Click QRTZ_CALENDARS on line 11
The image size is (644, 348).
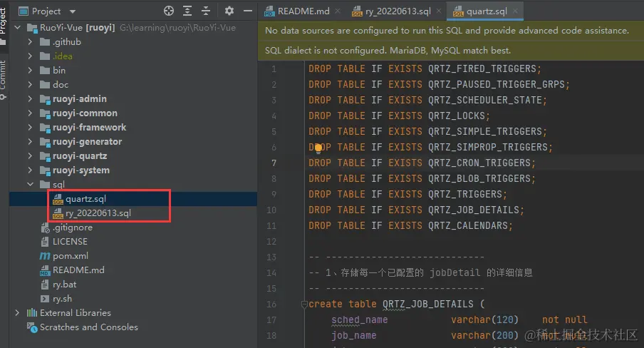pos(468,225)
